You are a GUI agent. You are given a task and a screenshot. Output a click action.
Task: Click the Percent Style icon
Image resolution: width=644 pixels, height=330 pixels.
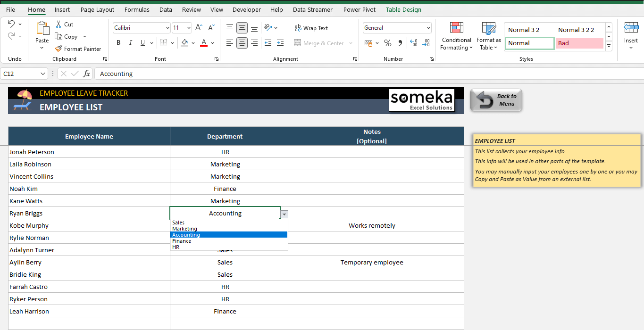[x=388, y=43]
